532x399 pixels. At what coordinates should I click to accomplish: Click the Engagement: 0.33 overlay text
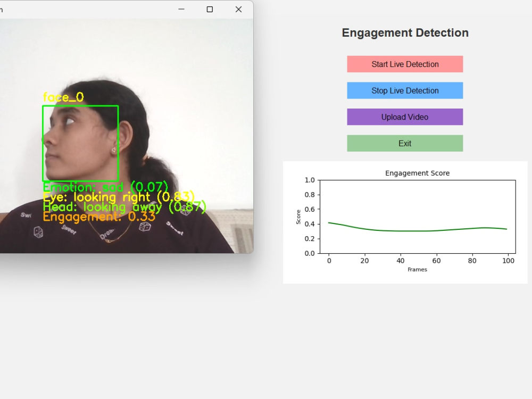(99, 217)
